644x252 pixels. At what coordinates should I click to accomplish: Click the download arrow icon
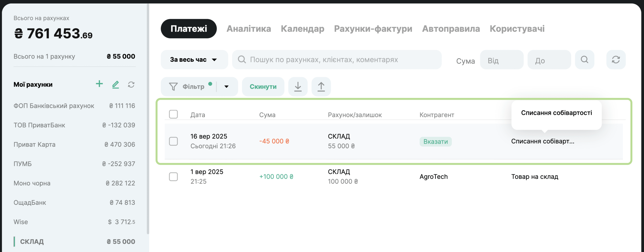(298, 87)
